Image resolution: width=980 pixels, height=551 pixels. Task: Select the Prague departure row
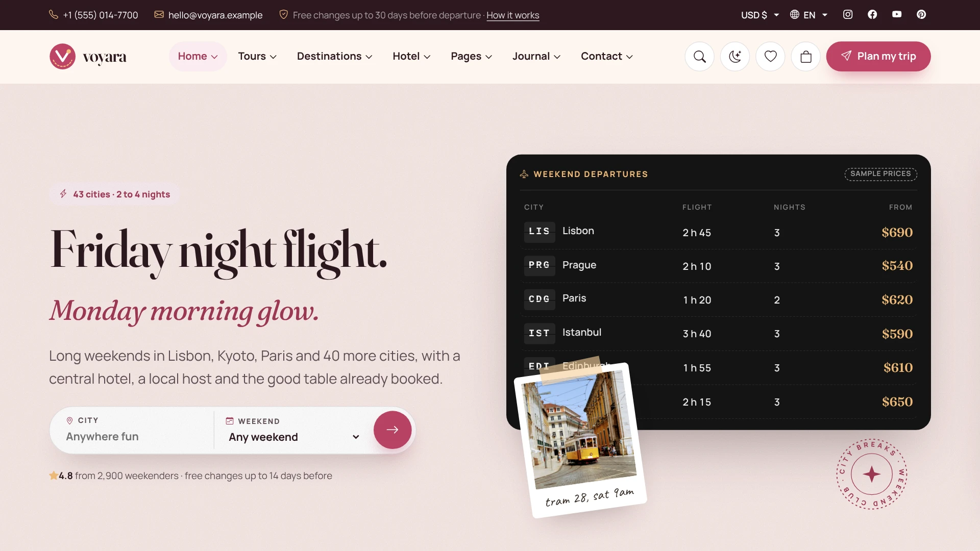click(x=718, y=266)
